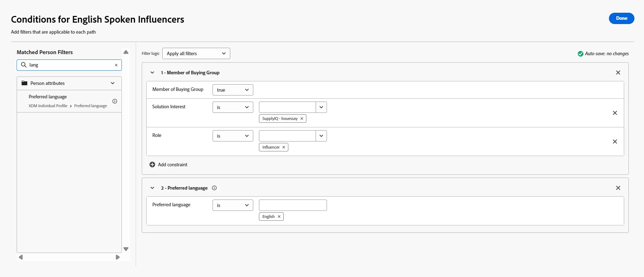Clear the 'lang' search field
Screen dimensions: 644x277
tap(116, 65)
